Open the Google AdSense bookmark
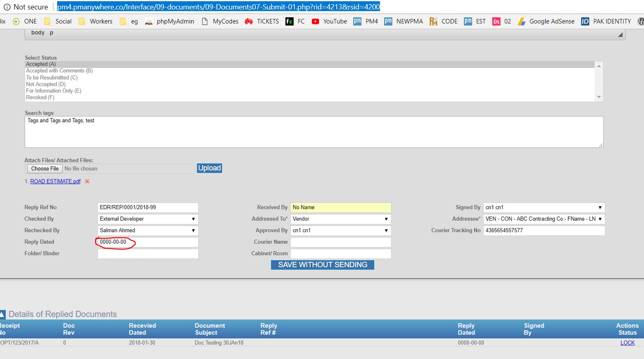This screenshot has width=644, height=359. pyautogui.click(x=546, y=21)
